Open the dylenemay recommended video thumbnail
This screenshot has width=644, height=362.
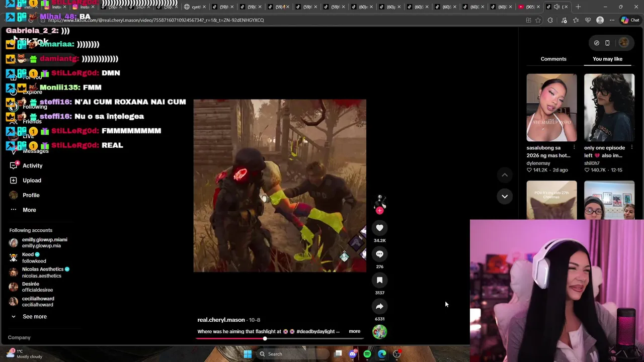(x=551, y=108)
